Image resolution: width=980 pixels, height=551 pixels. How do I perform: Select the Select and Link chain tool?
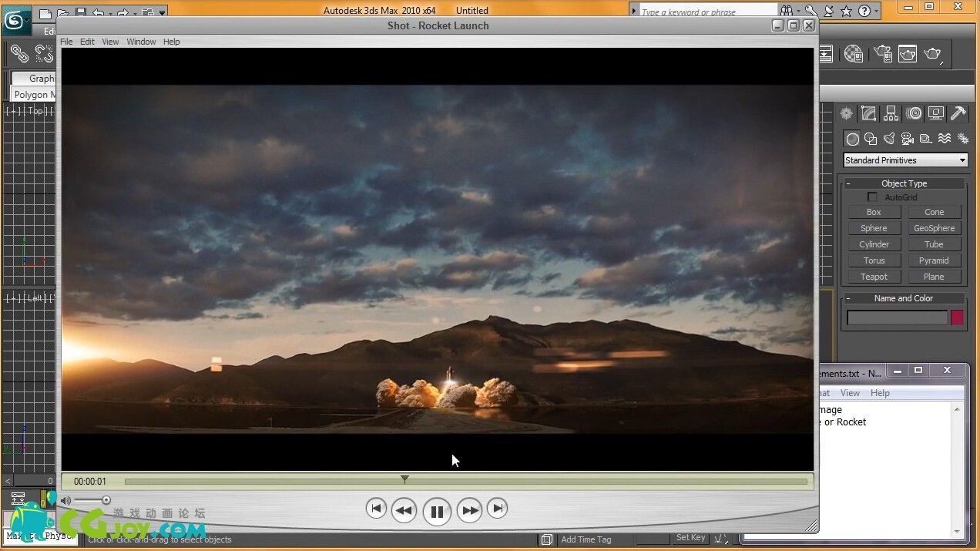click(x=19, y=54)
